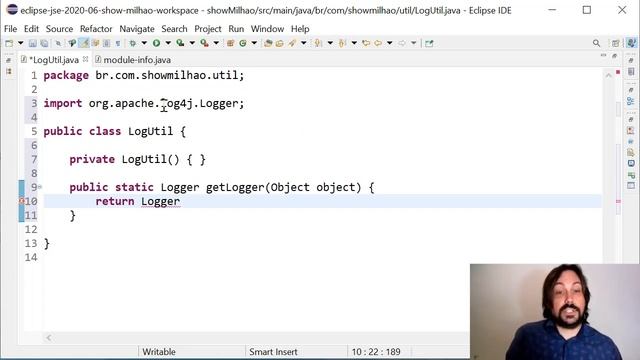Toggle Word Wrap toolbar button
The image size is (640, 360).
tap(96, 43)
